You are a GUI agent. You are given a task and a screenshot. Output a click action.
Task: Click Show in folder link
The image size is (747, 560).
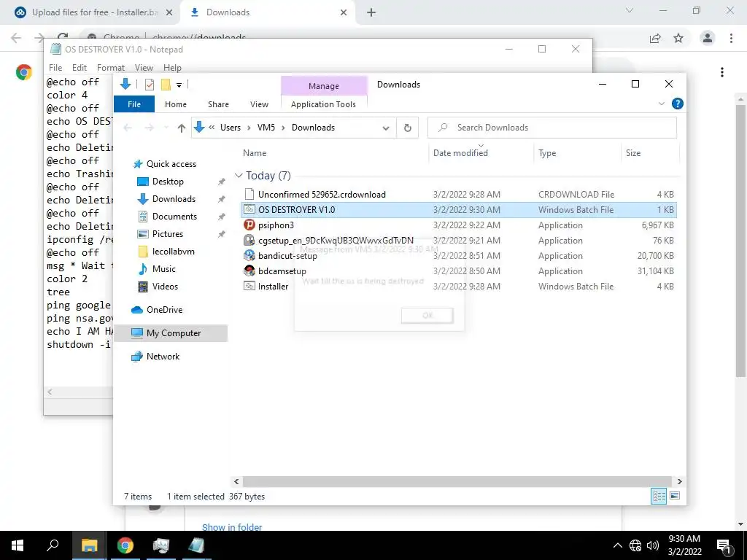tap(232, 527)
